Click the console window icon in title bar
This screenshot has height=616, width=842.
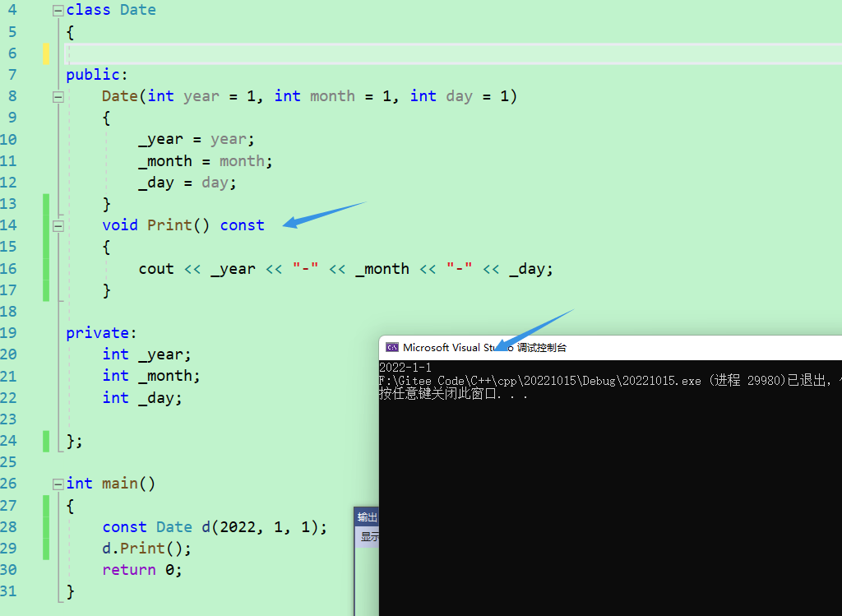pos(392,347)
